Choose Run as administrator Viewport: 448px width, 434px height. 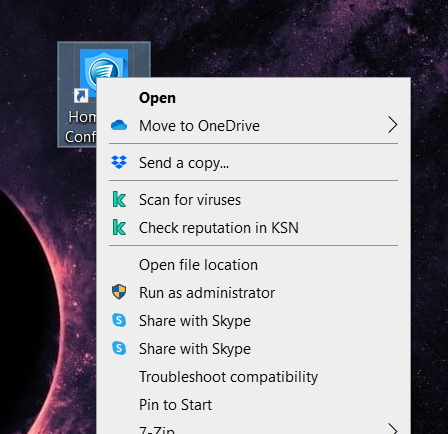click(x=254, y=293)
